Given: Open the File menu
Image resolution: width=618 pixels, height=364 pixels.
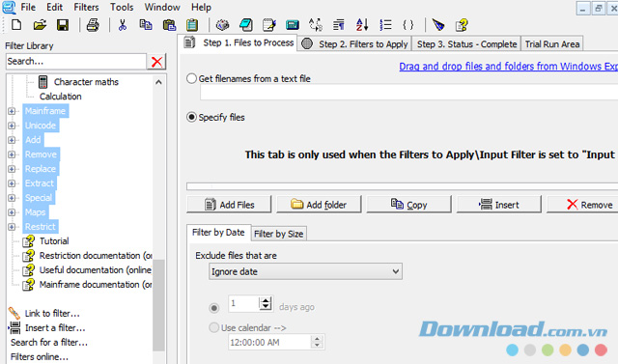Looking at the screenshot, I should [x=28, y=7].
